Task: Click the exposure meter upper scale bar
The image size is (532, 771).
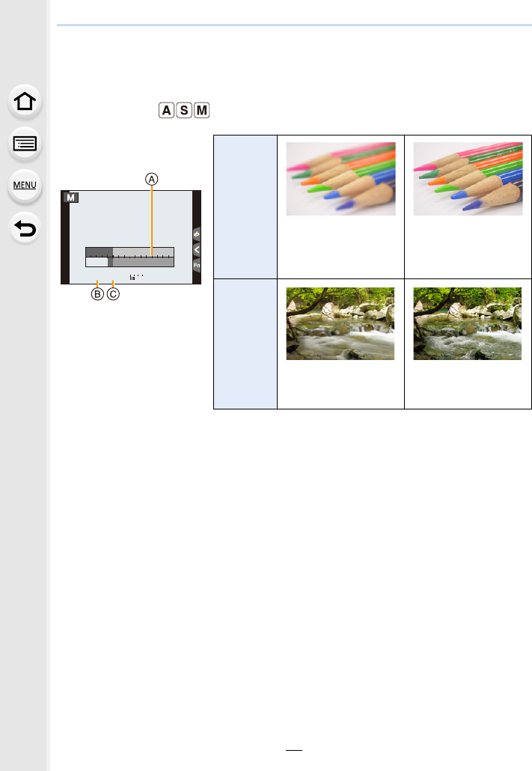Action: 129,252
